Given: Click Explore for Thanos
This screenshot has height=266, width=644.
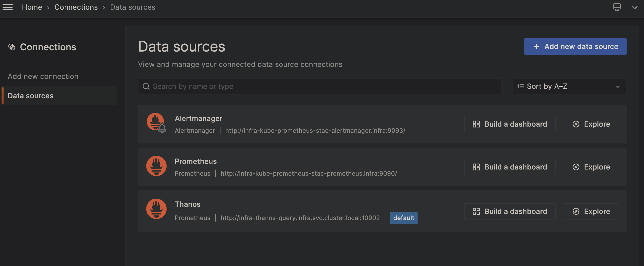Looking at the screenshot, I should pos(591,211).
